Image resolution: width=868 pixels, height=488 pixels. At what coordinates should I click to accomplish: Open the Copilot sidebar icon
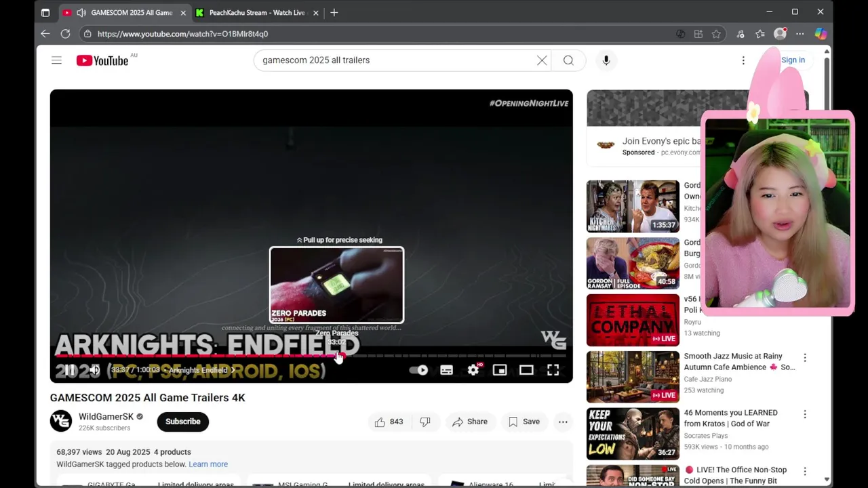click(821, 34)
